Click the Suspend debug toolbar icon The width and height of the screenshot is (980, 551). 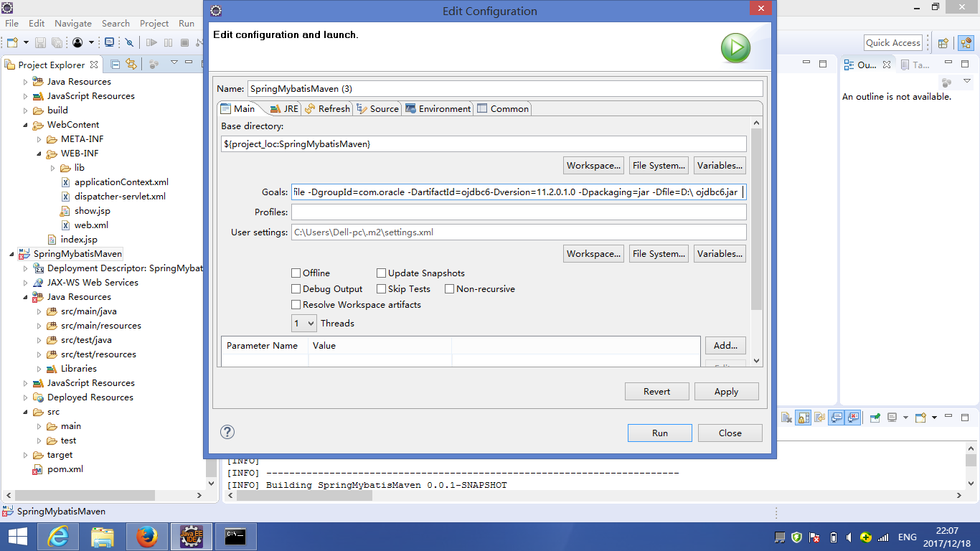(168, 43)
